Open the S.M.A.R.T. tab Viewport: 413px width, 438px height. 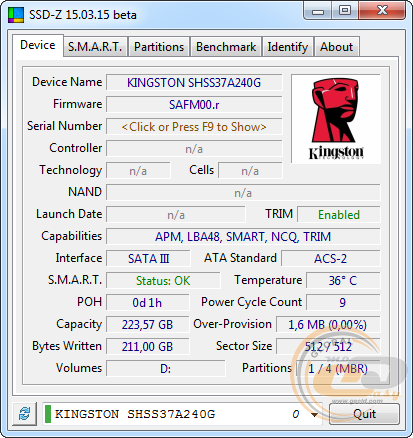coord(95,47)
